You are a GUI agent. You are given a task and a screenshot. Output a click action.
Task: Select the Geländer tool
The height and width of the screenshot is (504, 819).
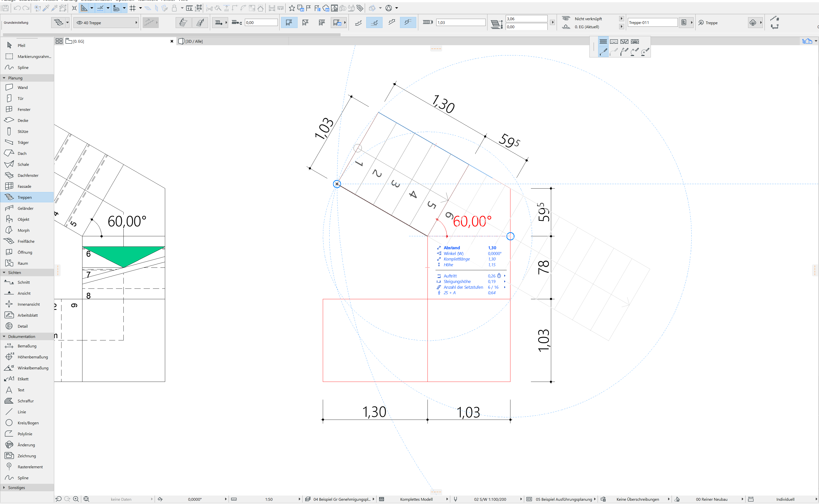[x=25, y=208]
